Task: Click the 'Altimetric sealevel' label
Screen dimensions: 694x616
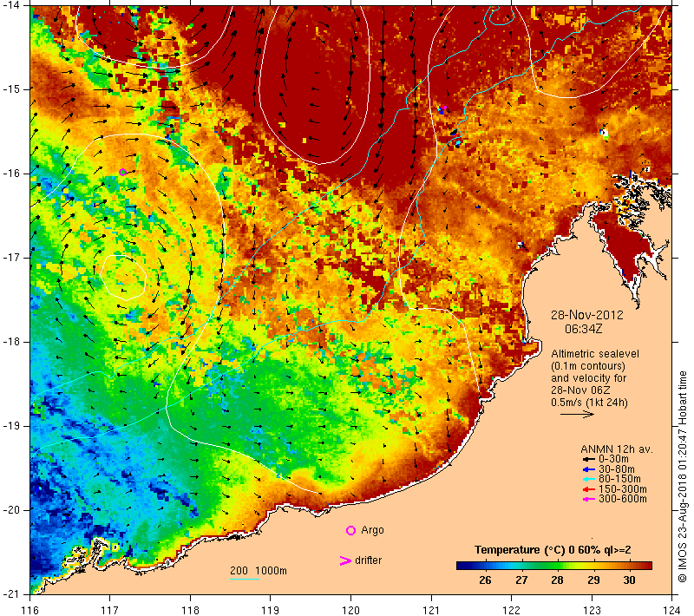Action: pyautogui.click(x=595, y=354)
